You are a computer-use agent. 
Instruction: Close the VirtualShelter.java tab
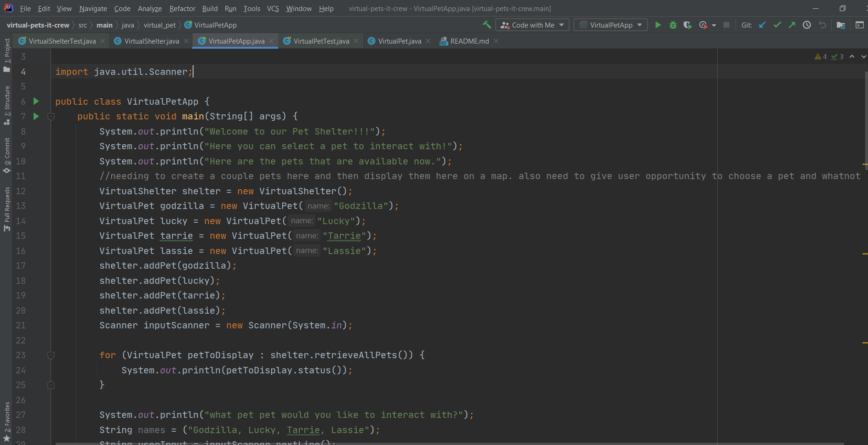186,41
